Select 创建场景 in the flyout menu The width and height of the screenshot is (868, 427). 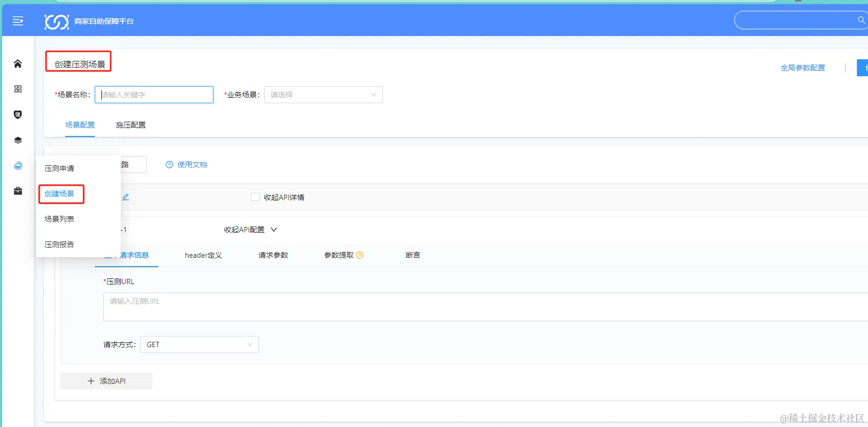[x=59, y=194]
